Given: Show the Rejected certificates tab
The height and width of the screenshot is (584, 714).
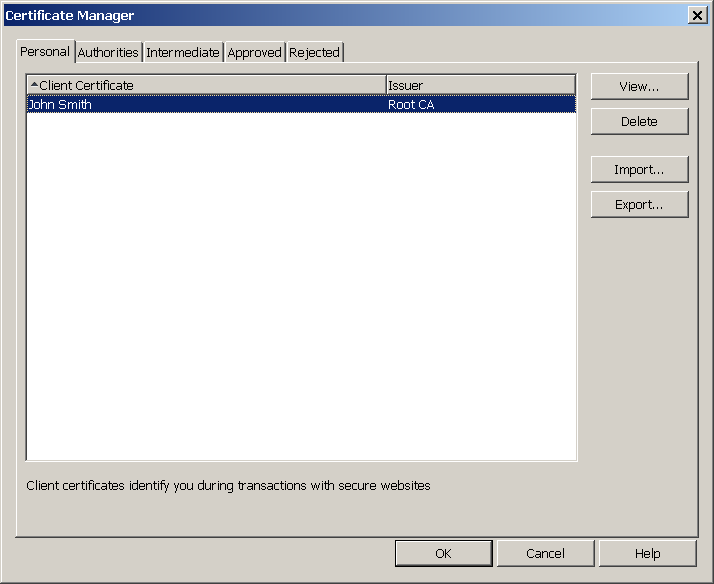Looking at the screenshot, I should coord(314,53).
